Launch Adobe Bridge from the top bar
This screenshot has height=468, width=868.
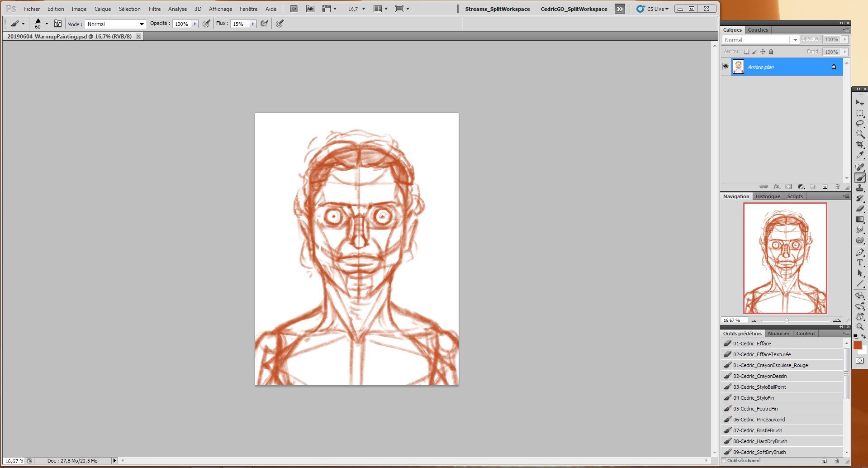(294, 9)
